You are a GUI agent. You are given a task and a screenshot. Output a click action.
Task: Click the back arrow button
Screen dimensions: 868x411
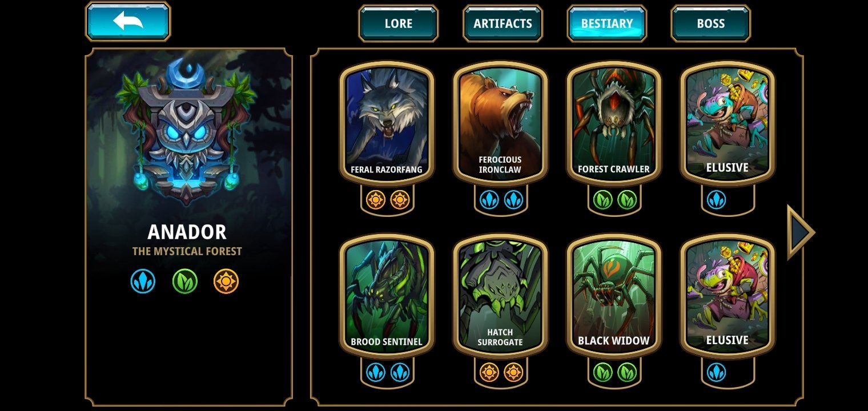[x=128, y=22]
